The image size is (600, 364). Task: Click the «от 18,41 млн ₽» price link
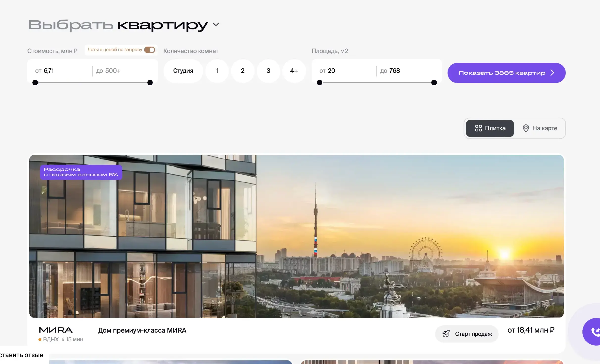[531, 330]
